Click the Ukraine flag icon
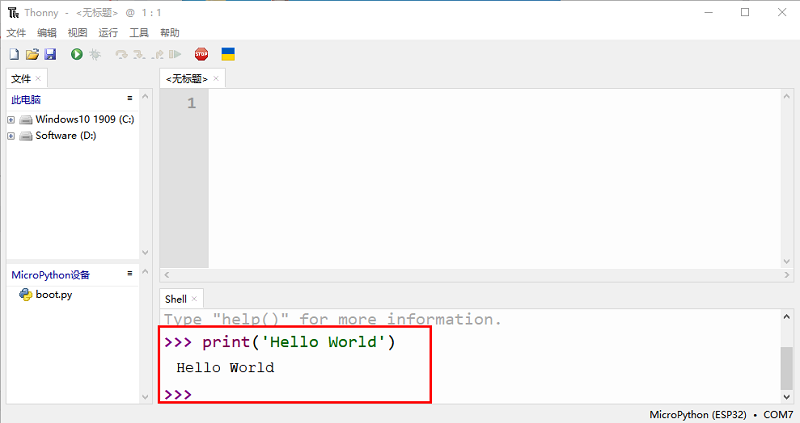 [x=228, y=54]
